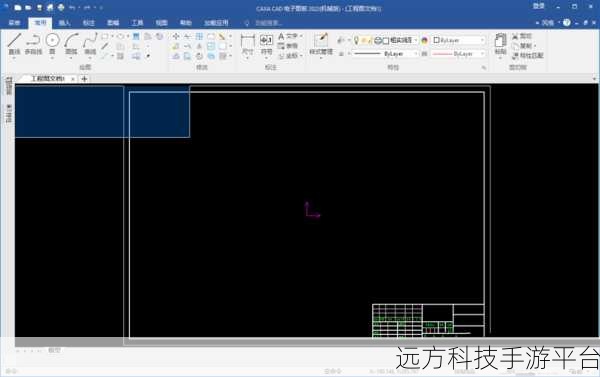The height and width of the screenshot is (377, 600).
Task: Click the Open file icon in title bar
Action: [28, 7]
